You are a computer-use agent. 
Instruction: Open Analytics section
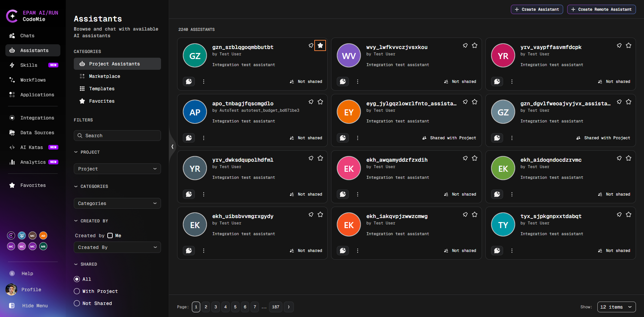(33, 162)
